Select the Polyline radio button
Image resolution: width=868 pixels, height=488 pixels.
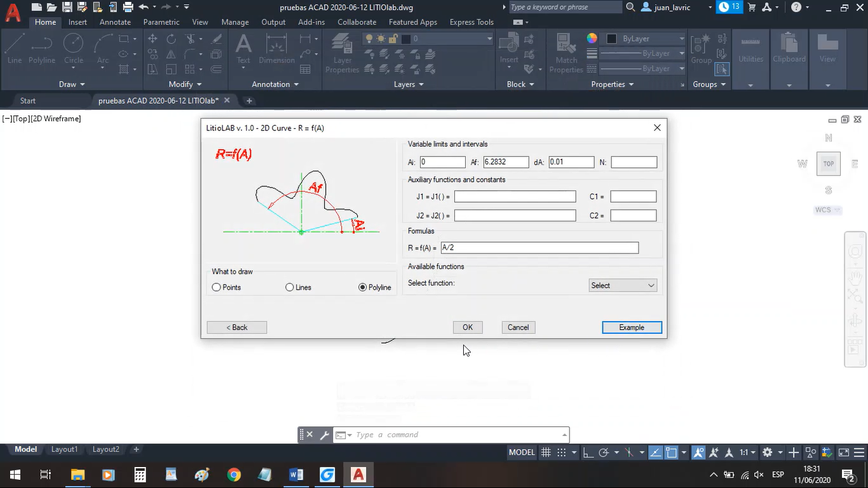point(363,287)
